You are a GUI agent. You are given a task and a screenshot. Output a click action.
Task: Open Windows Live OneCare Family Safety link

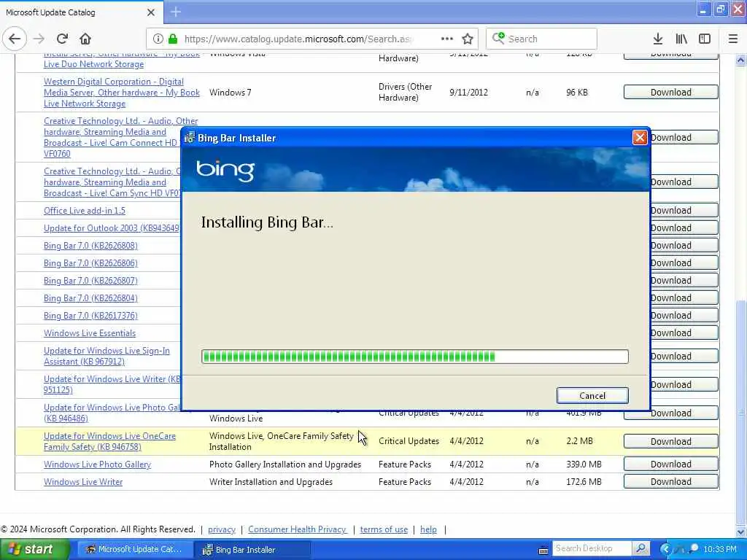click(109, 441)
